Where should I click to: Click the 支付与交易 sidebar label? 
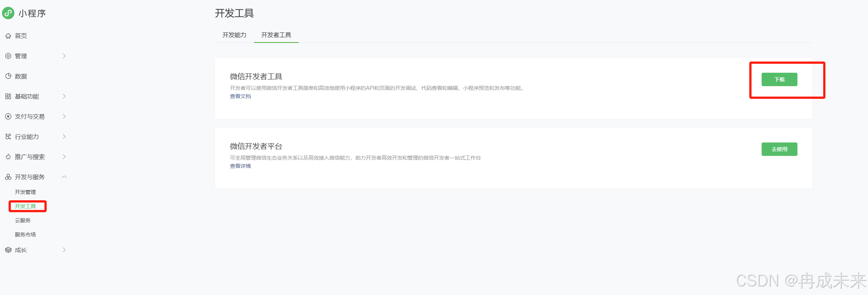pyautogui.click(x=30, y=116)
